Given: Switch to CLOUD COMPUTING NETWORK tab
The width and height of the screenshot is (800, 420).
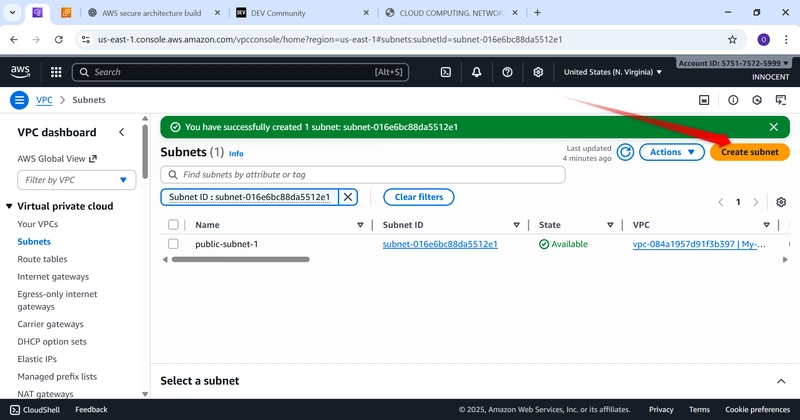Looking at the screenshot, I should pos(452,13).
